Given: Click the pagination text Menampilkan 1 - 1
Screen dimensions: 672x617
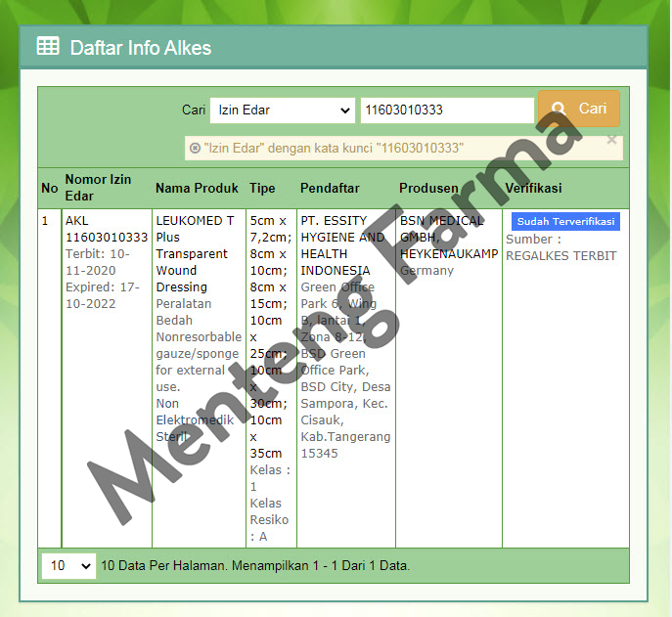Looking at the screenshot, I should click(277, 565).
